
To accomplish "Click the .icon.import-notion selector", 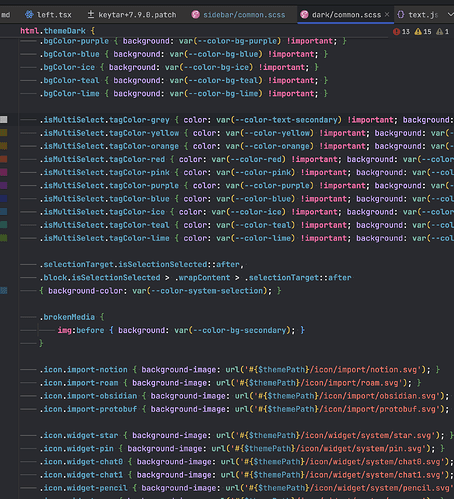I will (83, 370).
